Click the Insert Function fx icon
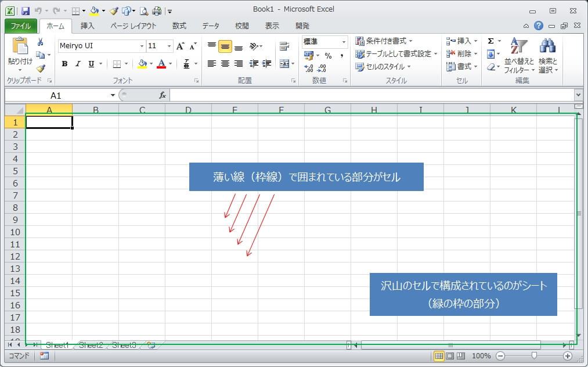588x367 pixels. click(163, 95)
